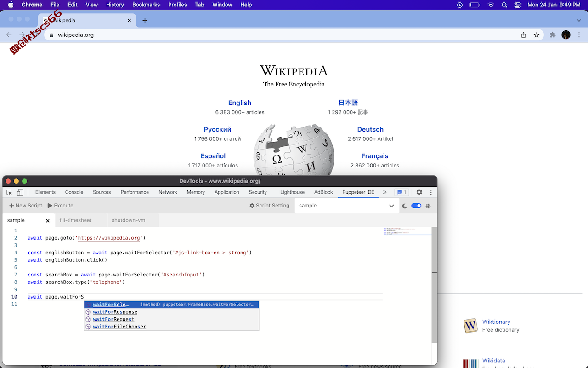Image resolution: width=588 pixels, height=368 pixels.
Task: Close the sample script tab
Action: click(x=48, y=221)
